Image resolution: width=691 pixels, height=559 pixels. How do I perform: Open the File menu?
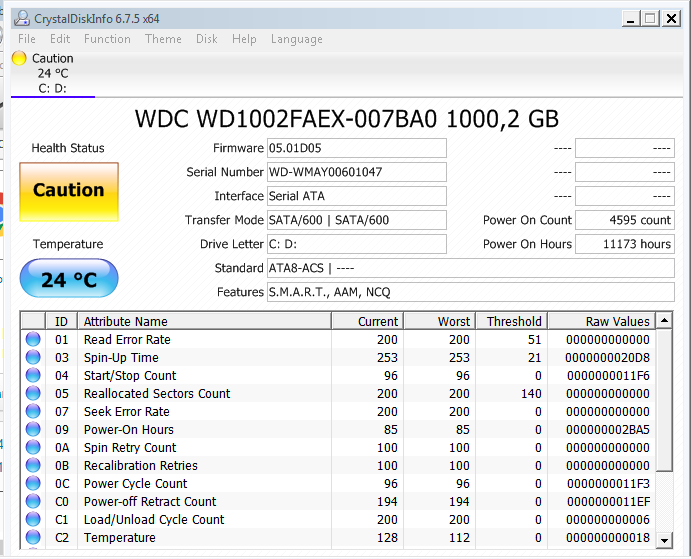[x=27, y=39]
